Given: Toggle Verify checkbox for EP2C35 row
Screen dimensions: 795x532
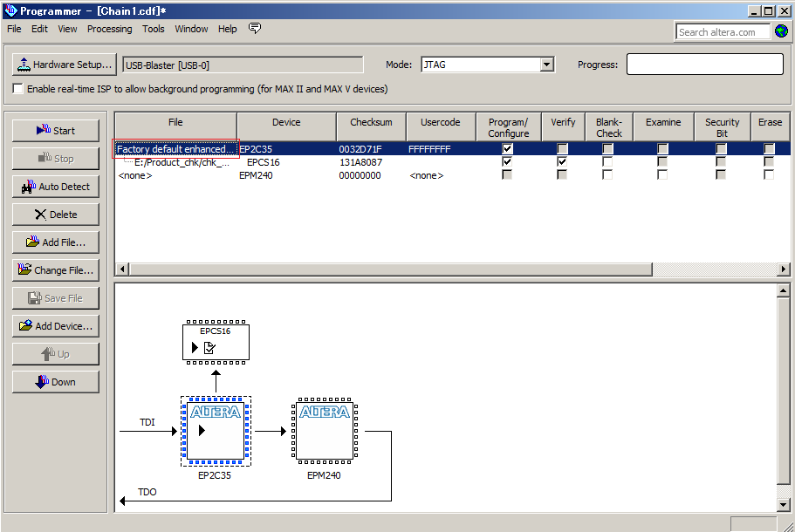Looking at the screenshot, I should [x=562, y=148].
